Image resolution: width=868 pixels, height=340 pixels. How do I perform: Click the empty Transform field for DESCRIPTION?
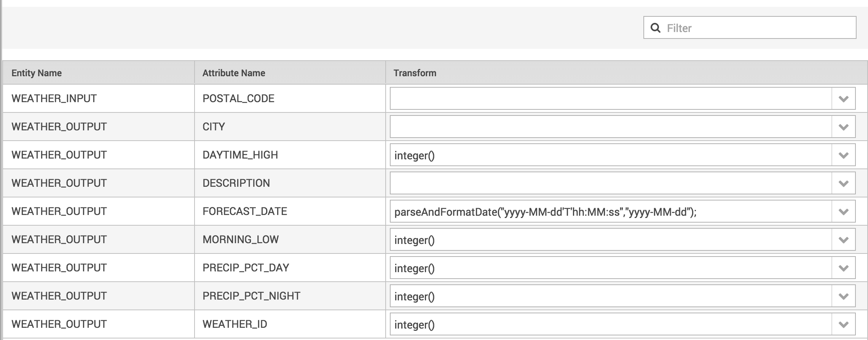(611, 183)
